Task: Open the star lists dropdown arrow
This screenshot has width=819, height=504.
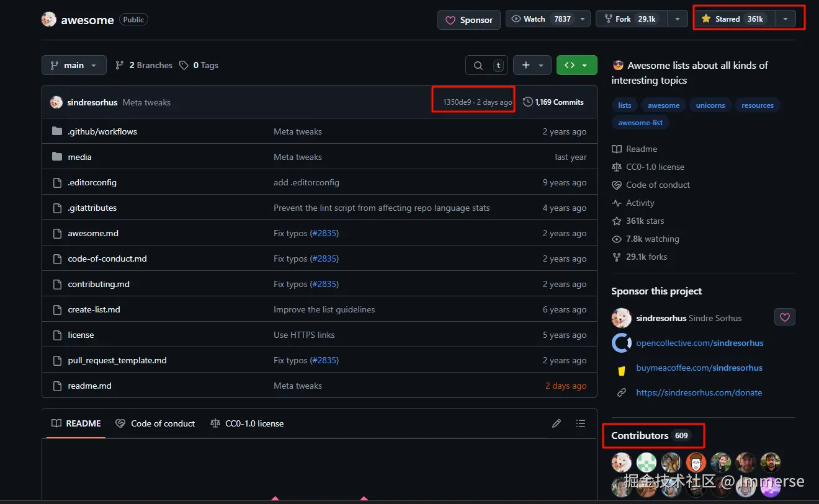Action: 785,19
